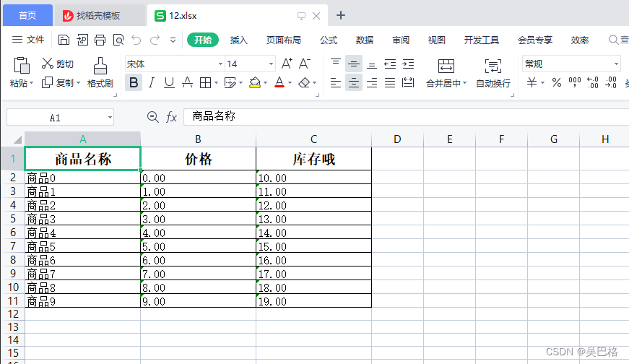Open a new tab with plus button

click(x=341, y=15)
